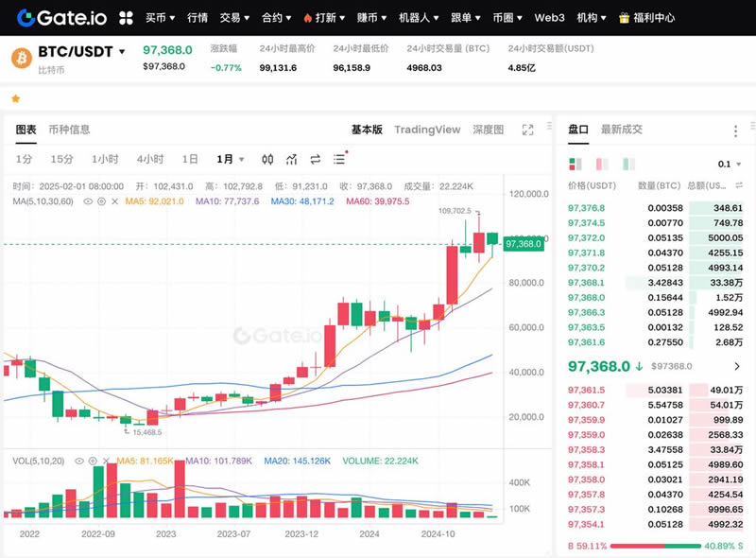
Task: Switch chart to 基本版 mode
Action: (x=367, y=130)
